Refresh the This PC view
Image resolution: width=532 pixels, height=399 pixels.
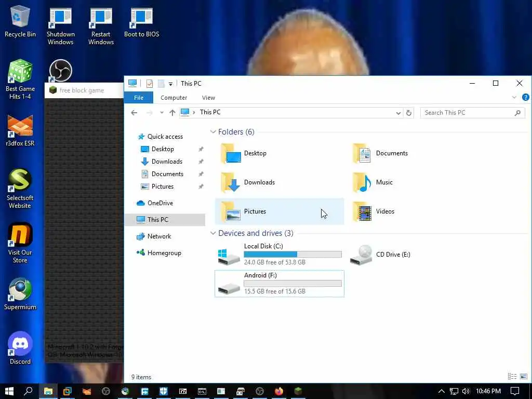409,113
